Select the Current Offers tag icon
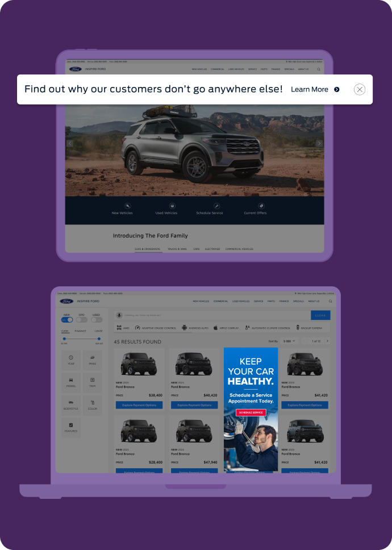Screen dimensions: 392x550 pyautogui.click(x=261, y=206)
